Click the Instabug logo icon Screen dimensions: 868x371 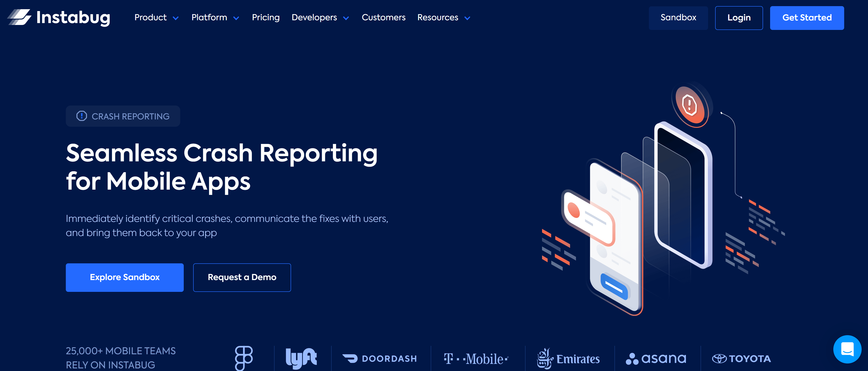[19, 17]
